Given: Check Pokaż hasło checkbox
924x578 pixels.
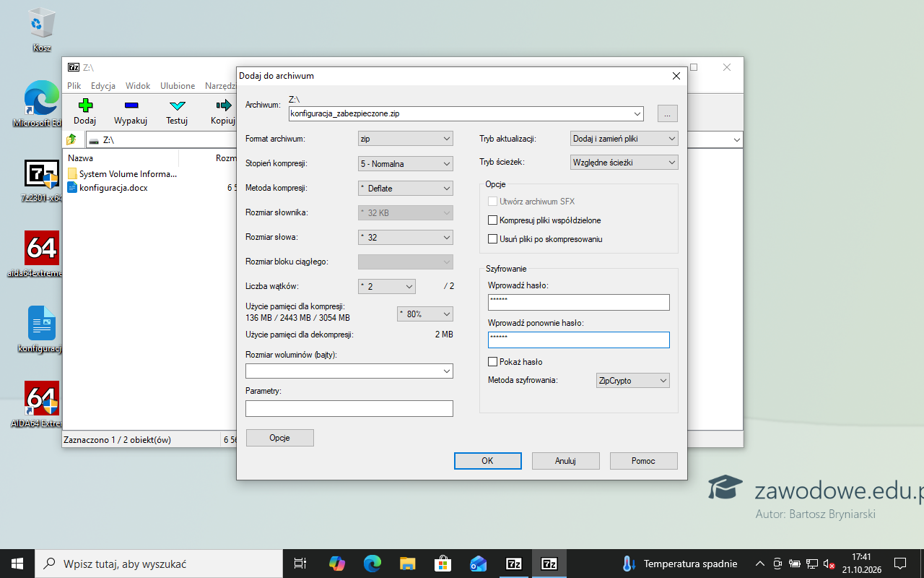Looking at the screenshot, I should (x=493, y=362).
